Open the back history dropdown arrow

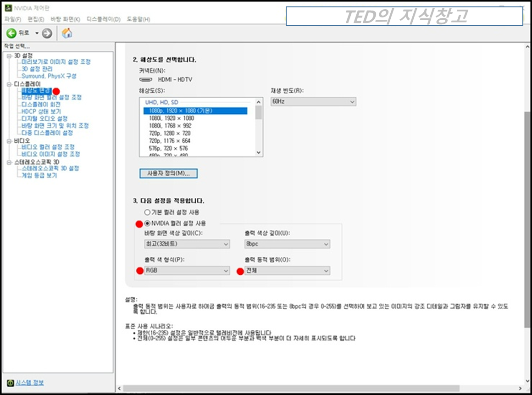tap(37, 33)
